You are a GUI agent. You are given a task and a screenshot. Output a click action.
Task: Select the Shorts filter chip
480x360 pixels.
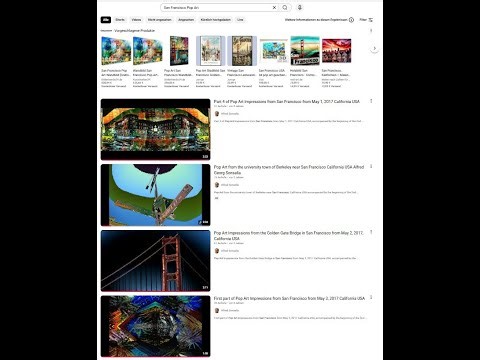[120, 20]
